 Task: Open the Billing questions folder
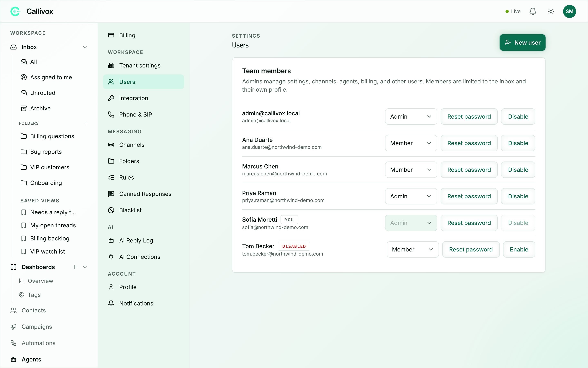pos(52,136)
